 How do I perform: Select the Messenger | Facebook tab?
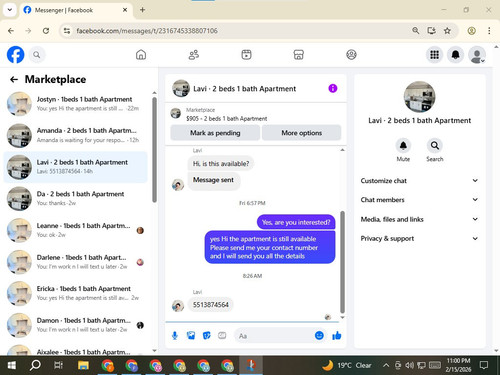pyautogui.click(x=76, y=10)
